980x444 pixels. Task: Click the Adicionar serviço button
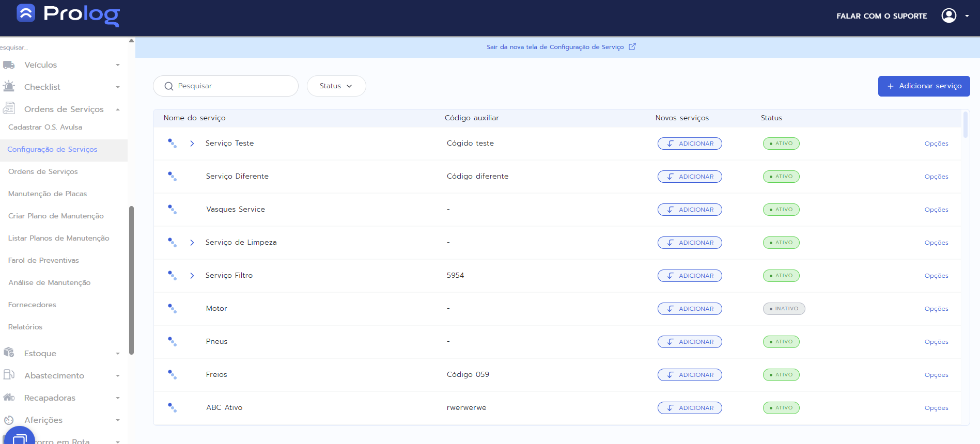click(924, 86)
